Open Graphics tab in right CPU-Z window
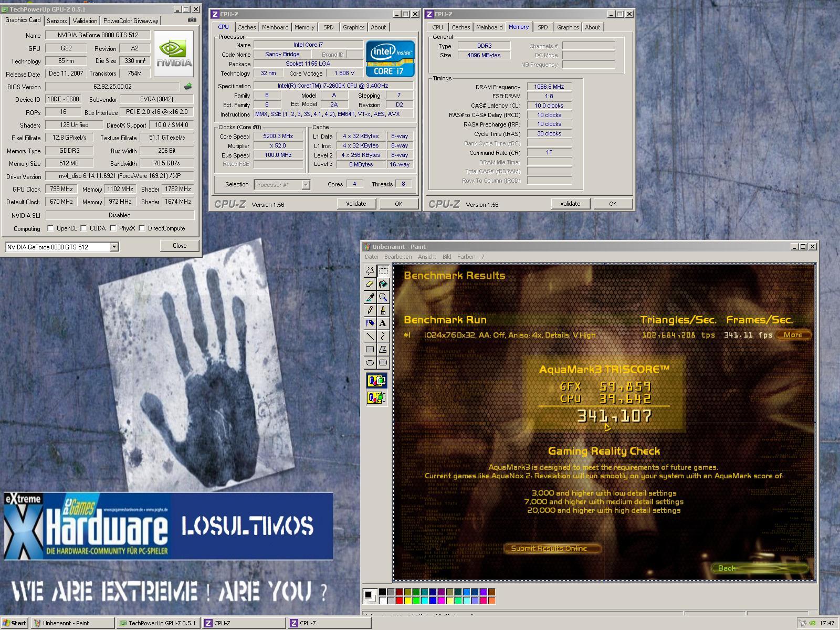Viewport: 840px width, 630px height. click(x=568, y=27)
